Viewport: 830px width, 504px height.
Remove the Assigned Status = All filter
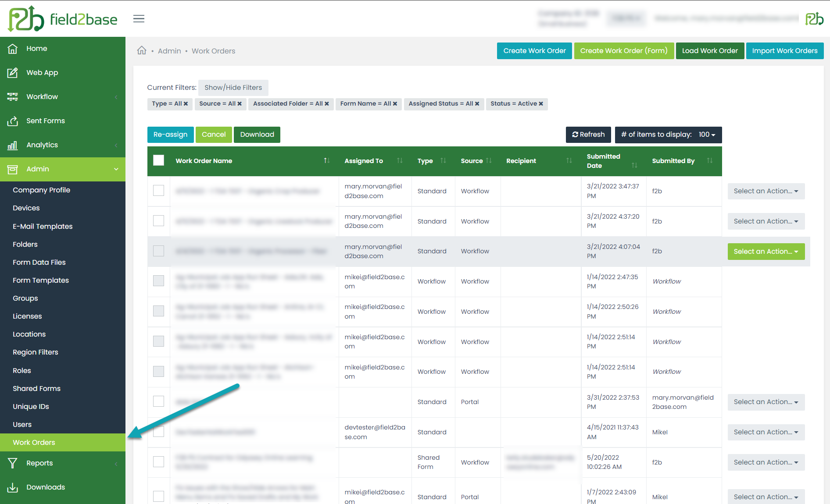click(477, 104)
